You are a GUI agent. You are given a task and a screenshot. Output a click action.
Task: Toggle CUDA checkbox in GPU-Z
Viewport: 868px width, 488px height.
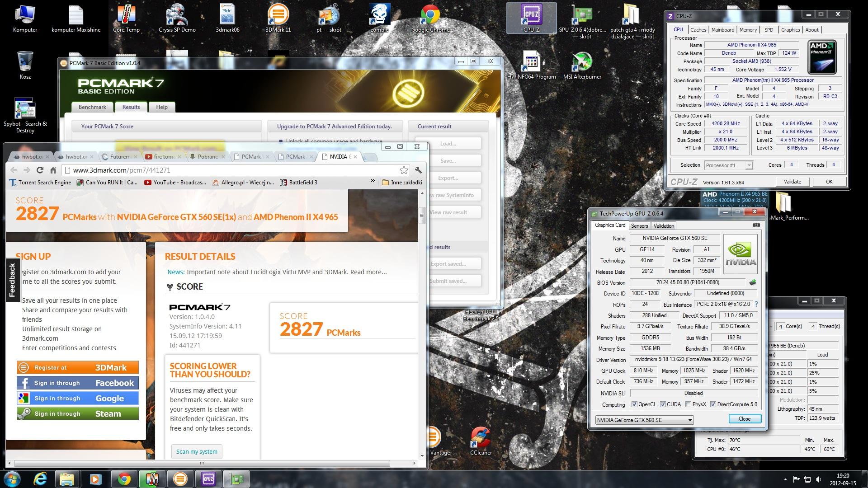(x=663, y=404)
